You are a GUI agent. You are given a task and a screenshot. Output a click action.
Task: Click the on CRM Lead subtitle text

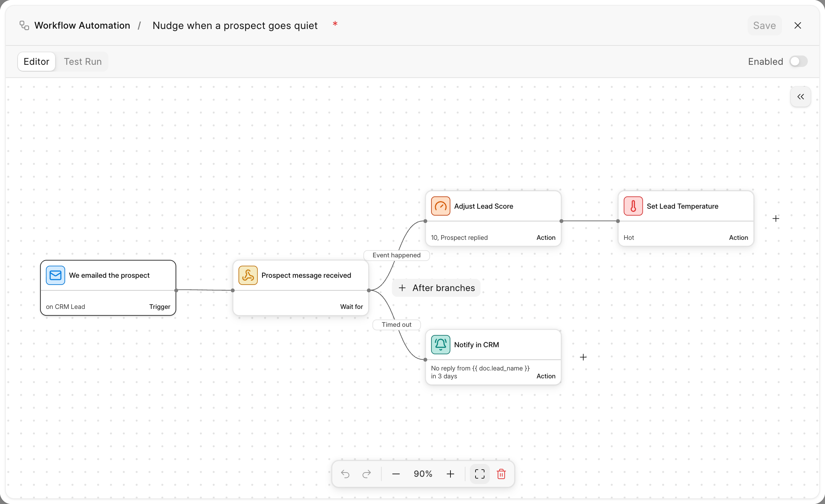click(x=66, y=307)
